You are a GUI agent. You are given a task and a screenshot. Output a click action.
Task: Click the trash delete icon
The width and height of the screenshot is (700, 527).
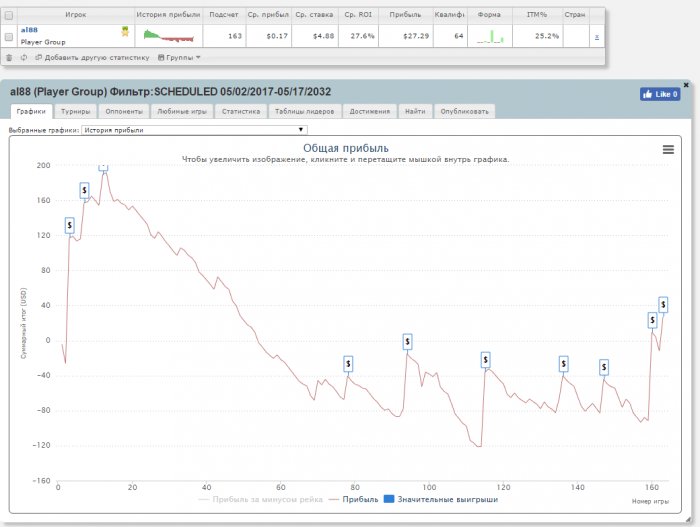(x=9, y=57)
